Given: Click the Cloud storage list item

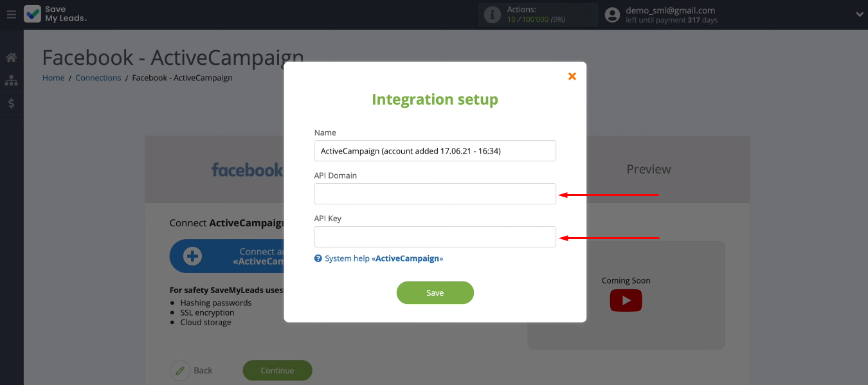Looking at the screenshot, I should pyautogui.click(x=206, y=322).
